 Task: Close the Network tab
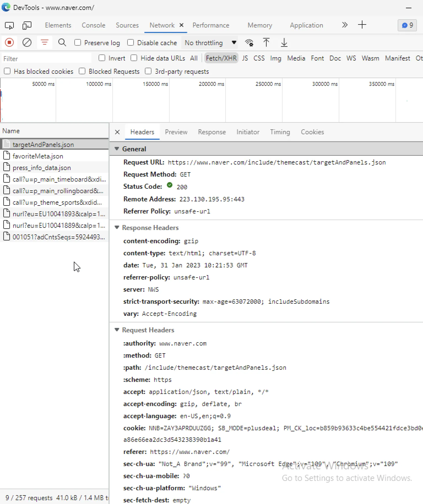[181, 25]
